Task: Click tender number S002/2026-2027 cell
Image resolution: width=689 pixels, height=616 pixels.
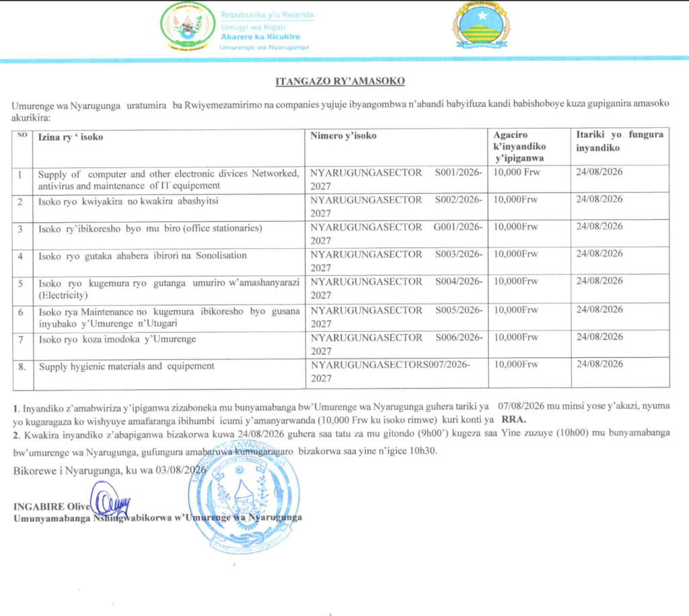Action: [396, 206]
